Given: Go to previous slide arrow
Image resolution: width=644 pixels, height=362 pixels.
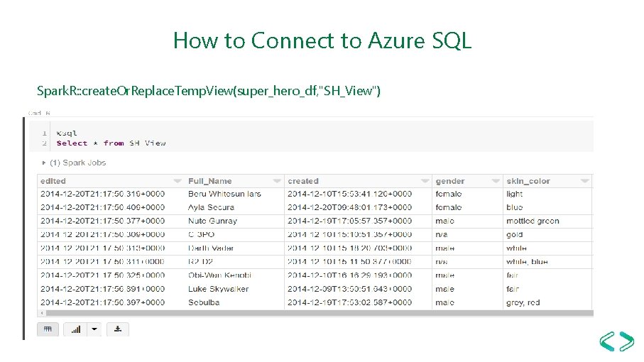Looking at the screenshot, I should tap(608, 341).
